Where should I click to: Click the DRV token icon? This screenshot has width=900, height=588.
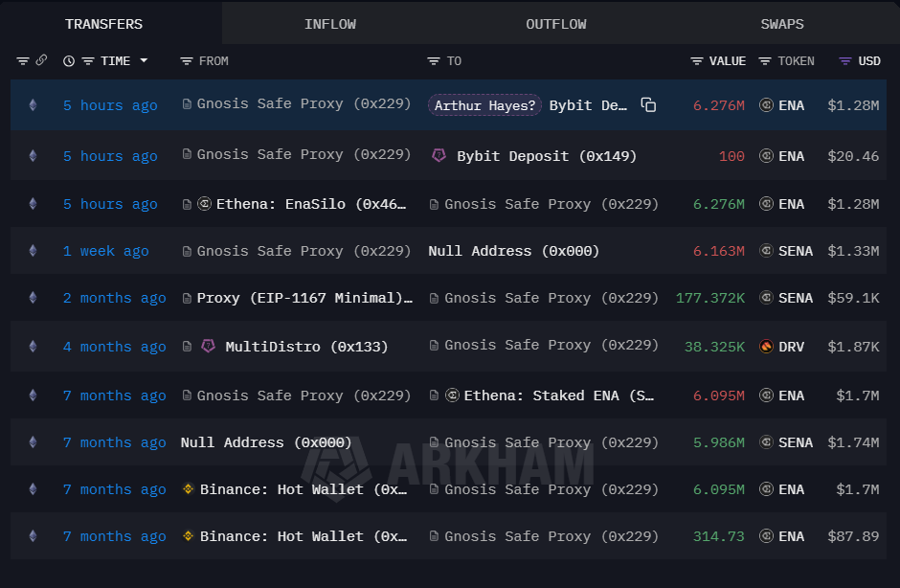(x=766, y=347)
